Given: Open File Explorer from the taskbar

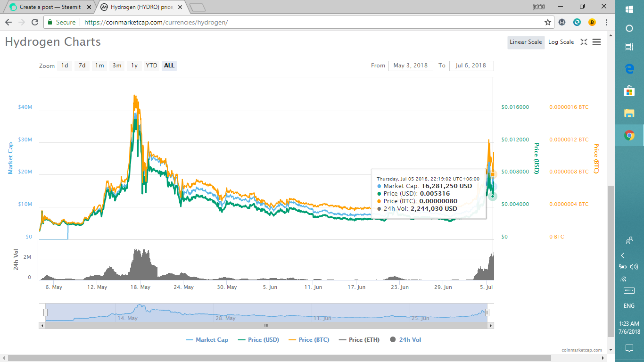Looking at the screenshot, I should point(629,113).
